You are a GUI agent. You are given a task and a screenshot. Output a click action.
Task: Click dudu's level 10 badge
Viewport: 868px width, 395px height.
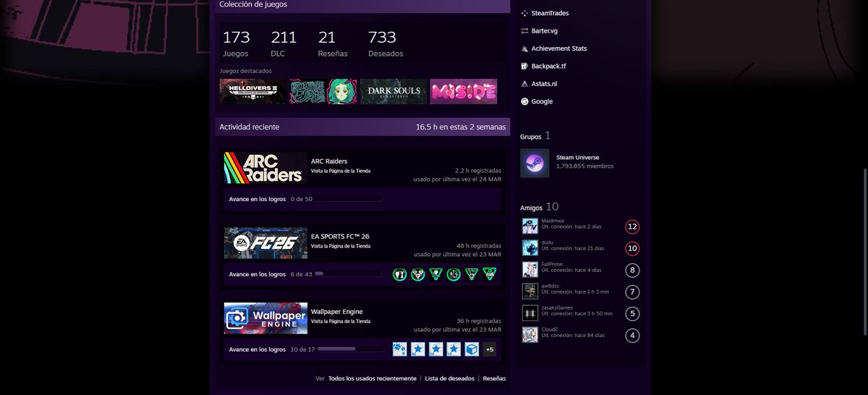pyautogui.click(x=632, y=249)
